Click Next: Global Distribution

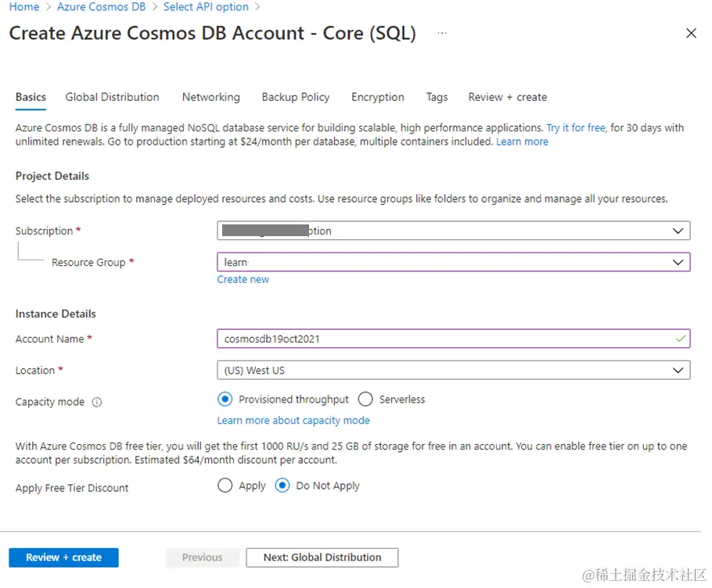pyautogui.click(x=322, y=558)
